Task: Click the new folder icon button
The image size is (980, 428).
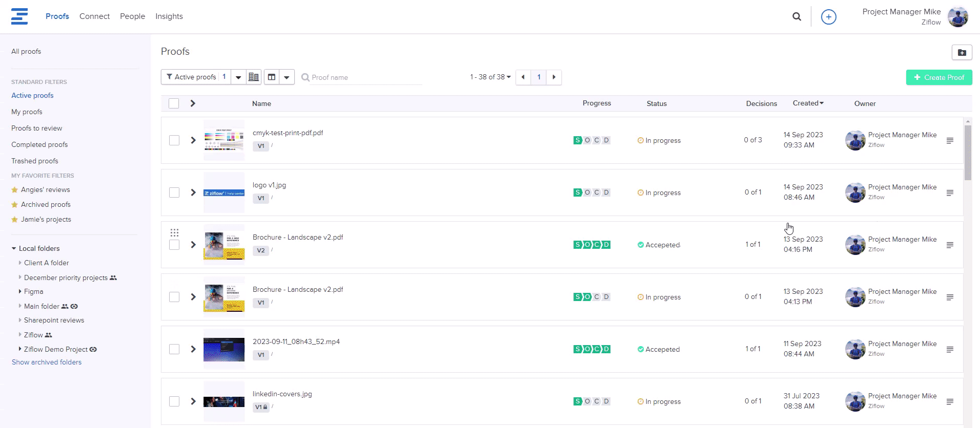Action: pyautogui.click(x=962, y=52)
